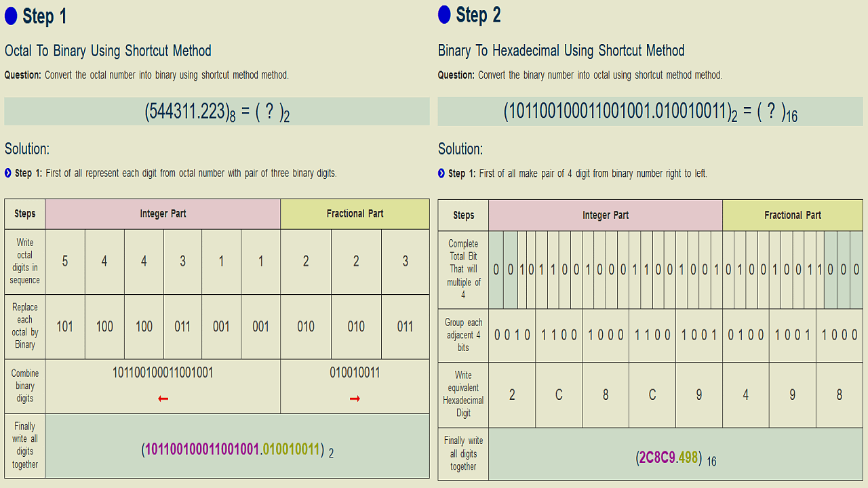Click olive 010010011 in octal table's final result
This screenshot has width=868, height=488.
pyautogui.click(x=291, y=449)
